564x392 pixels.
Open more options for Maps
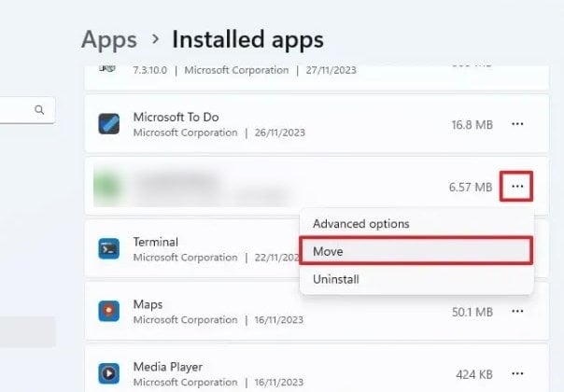517,311
